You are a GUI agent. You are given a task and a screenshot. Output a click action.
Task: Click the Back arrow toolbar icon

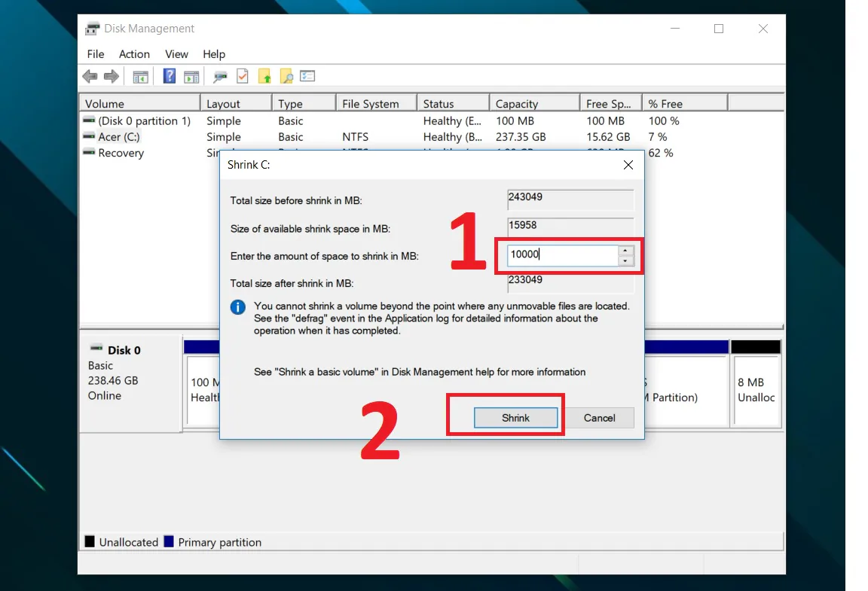[90, 76]
